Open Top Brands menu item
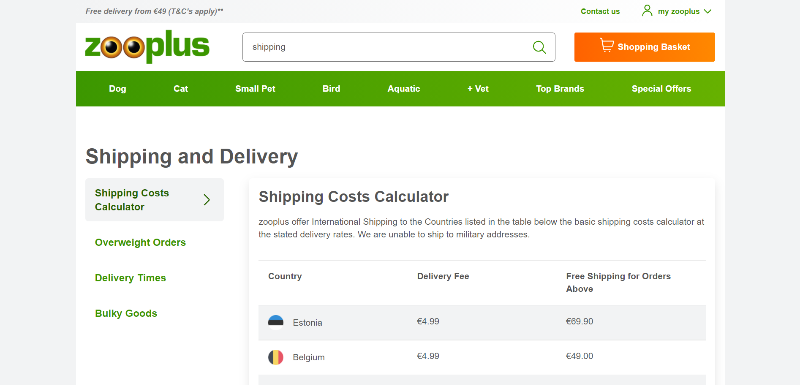 pyautogui.click(x=560, y=89)
